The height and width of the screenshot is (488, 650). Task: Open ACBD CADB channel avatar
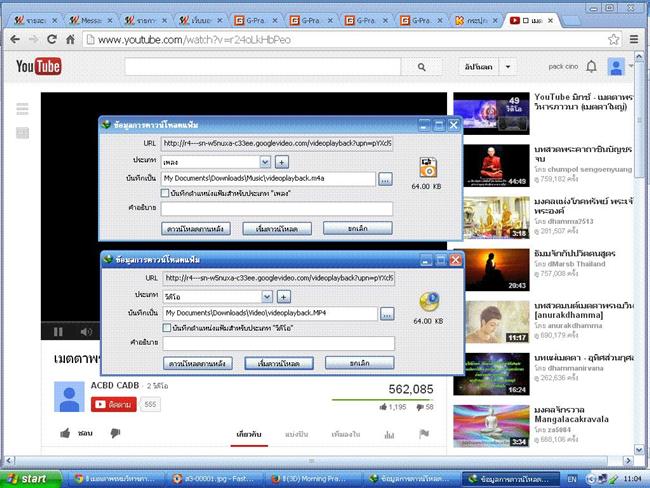click(x=69, y=397)
